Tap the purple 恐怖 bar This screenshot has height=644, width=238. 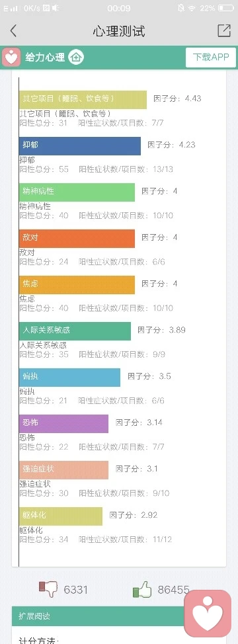coord(64,423)
